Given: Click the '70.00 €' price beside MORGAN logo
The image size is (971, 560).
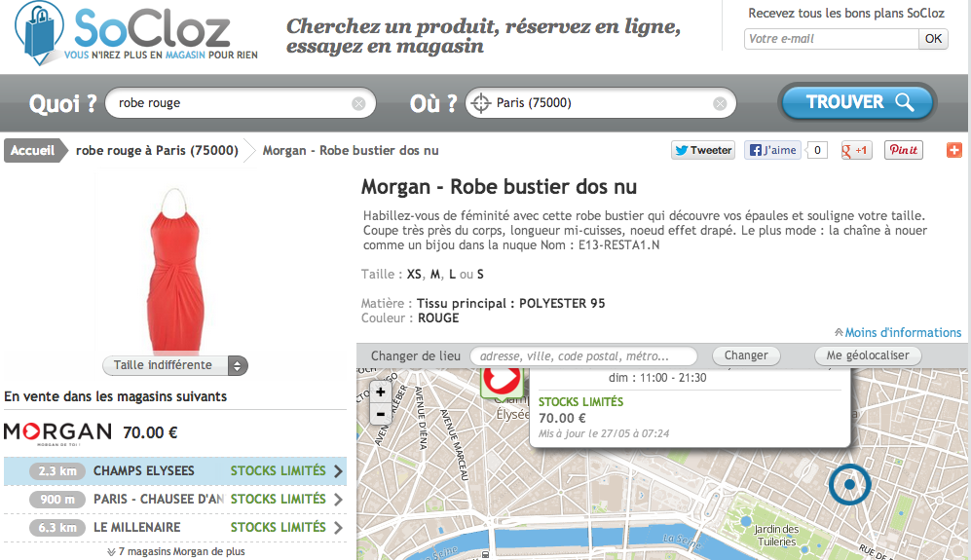Looking at the screenshot, I should [151, 432].
